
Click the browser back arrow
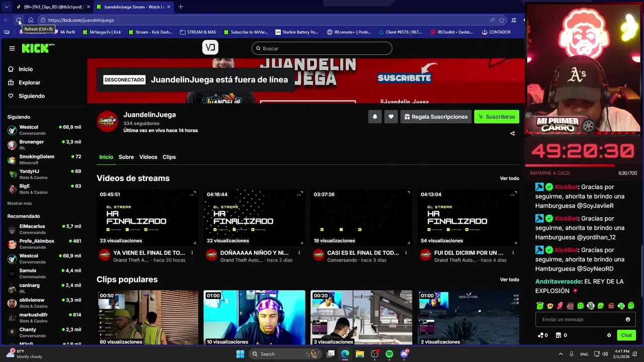pos(7,20)
